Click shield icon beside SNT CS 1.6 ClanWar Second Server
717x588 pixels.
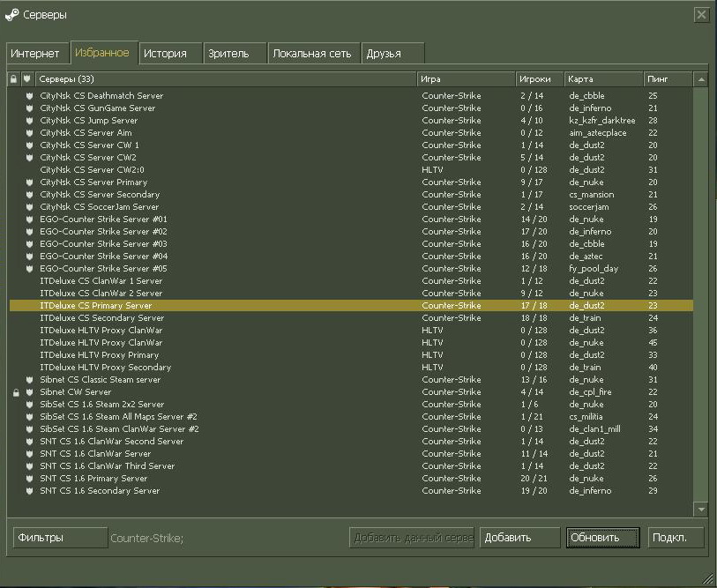point(30,442)
